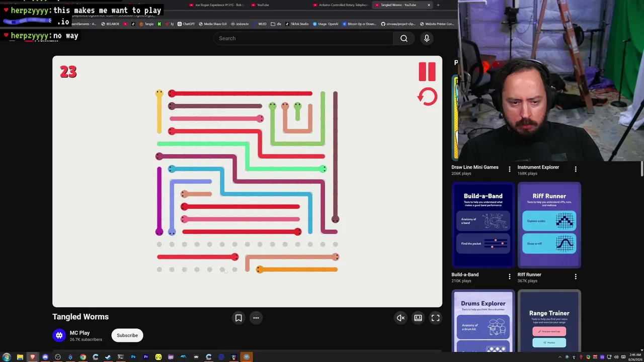Open the MC Play channel avatar
This screenshot has height=362, width=644.
[59, 335]
